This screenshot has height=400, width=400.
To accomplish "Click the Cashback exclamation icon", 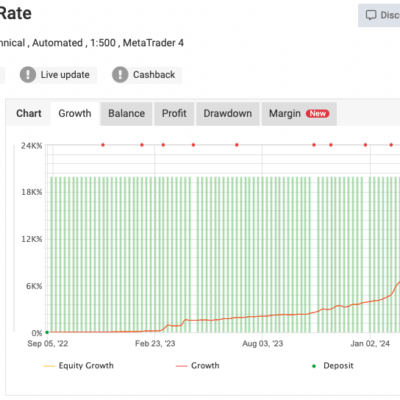I will coord(120,74).
